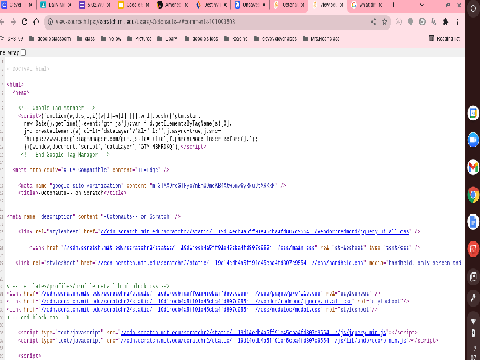This screenshot has width=480, height=360.
Task: Open the tab search dropdown arrow
Action: tap(422, 5)
